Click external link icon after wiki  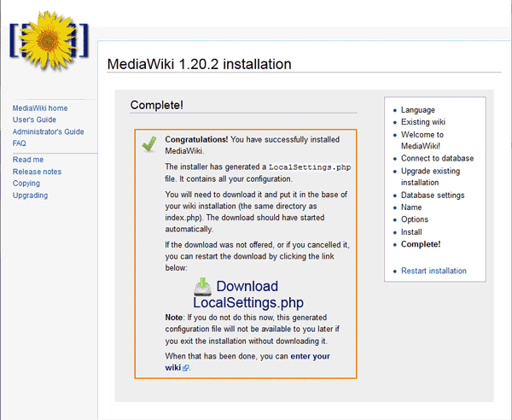coord(185,368)
